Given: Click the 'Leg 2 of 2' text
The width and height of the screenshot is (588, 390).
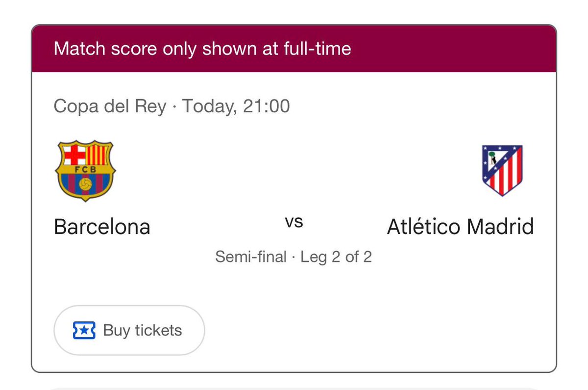Looking at the screenshot, I should [x=336, y=257].
